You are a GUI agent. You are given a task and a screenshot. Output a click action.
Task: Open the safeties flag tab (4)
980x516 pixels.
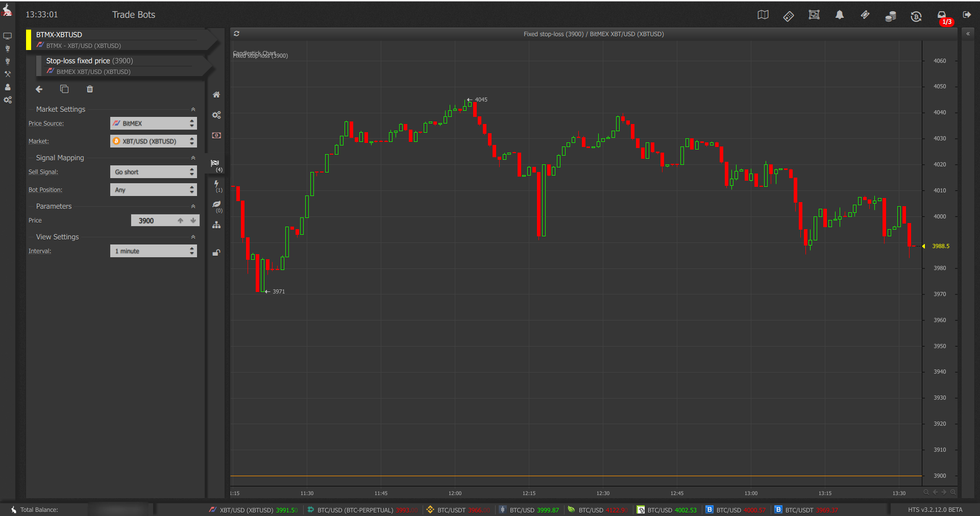coord(216,165)
